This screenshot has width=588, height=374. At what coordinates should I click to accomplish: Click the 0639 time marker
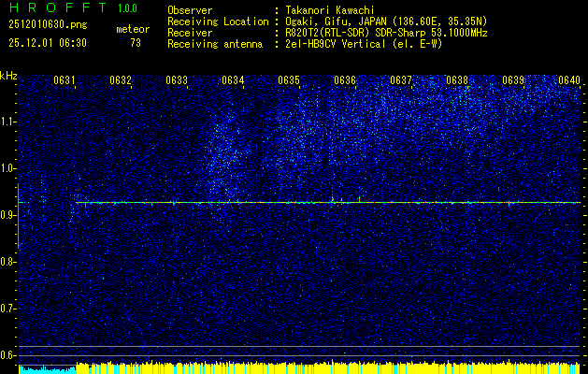pyautogui.click(x=513, y=80)
